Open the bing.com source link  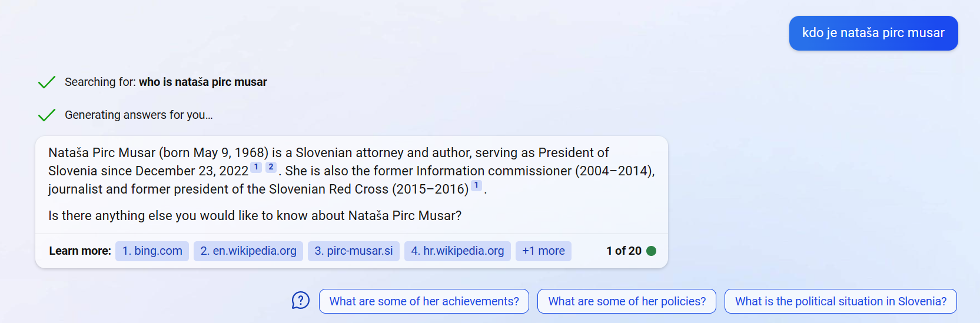pyautogui.click(x=152, y=251)
